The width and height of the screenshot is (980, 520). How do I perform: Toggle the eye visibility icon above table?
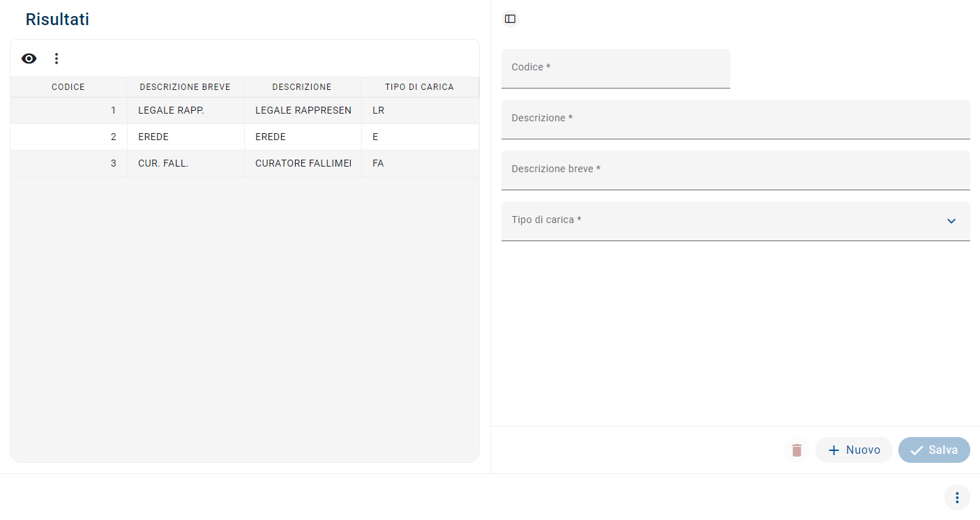point(29,59)
